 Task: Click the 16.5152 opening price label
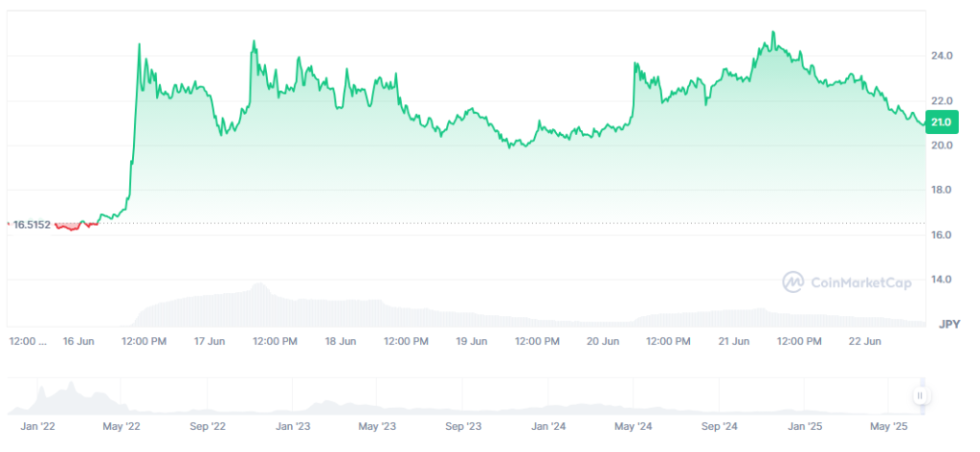32,224
